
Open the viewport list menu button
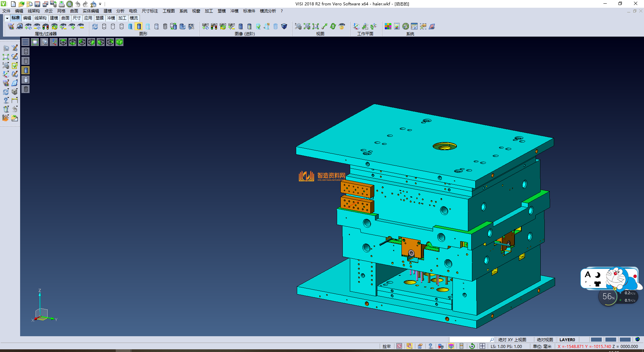coord(25,42)
